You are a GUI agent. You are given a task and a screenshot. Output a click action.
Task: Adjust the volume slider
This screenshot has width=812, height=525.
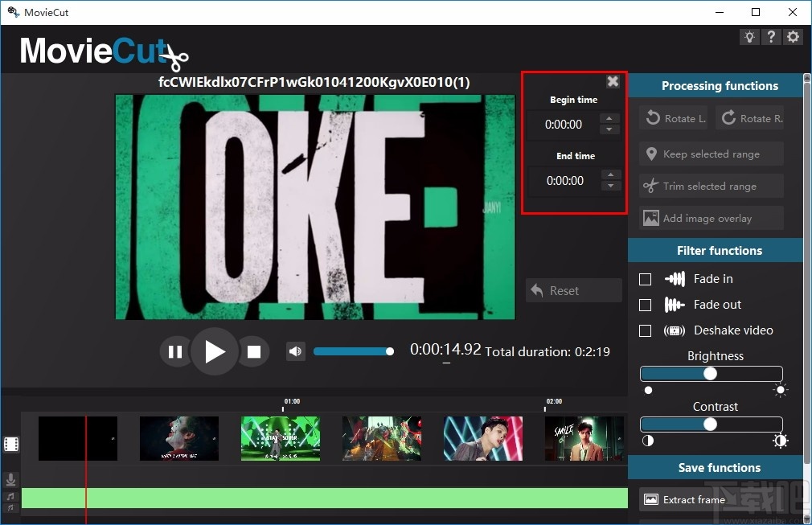point(354,351)
